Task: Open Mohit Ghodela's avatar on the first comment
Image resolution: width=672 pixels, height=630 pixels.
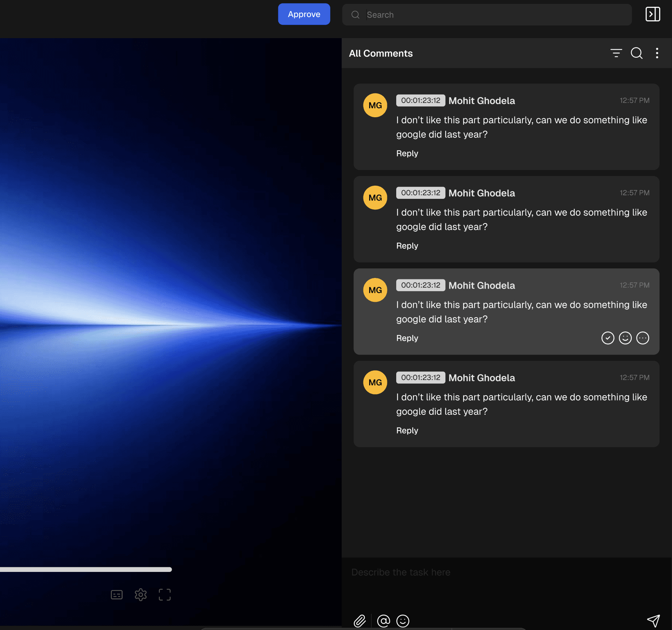Action: click(x=374, y=105)
